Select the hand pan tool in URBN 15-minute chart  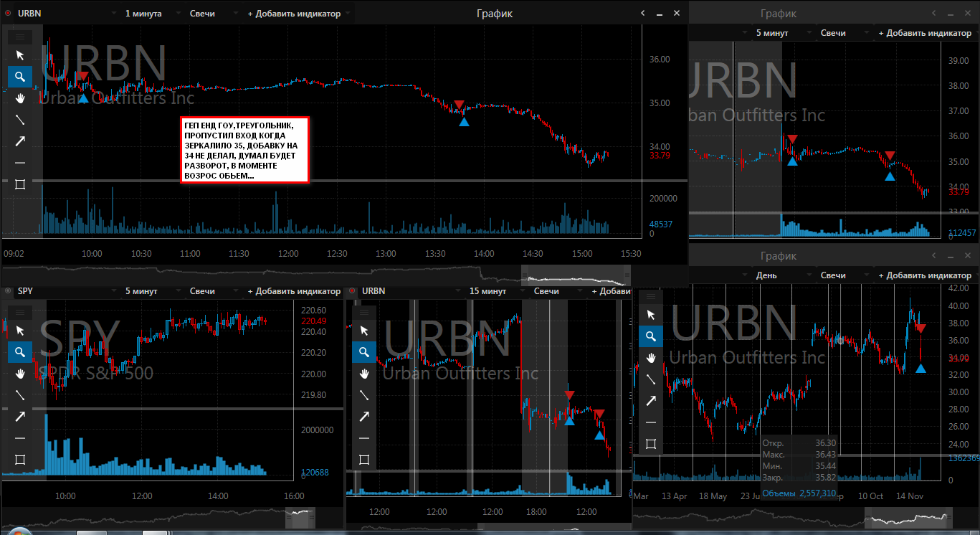coord(364,373)
